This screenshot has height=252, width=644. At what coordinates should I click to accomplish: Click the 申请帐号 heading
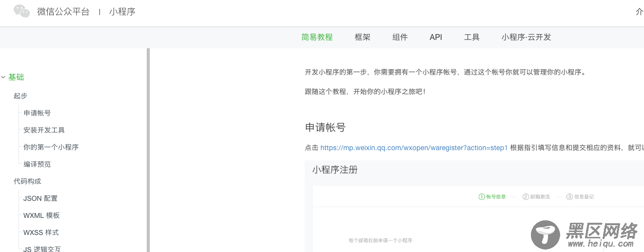[325, 128]
